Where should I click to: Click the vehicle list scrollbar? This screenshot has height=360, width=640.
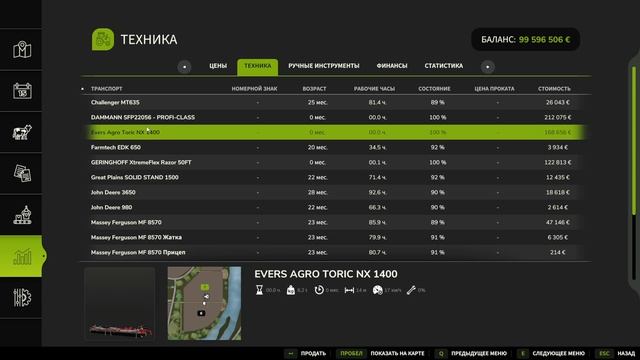pyautogui.click(x=634, y=173)
